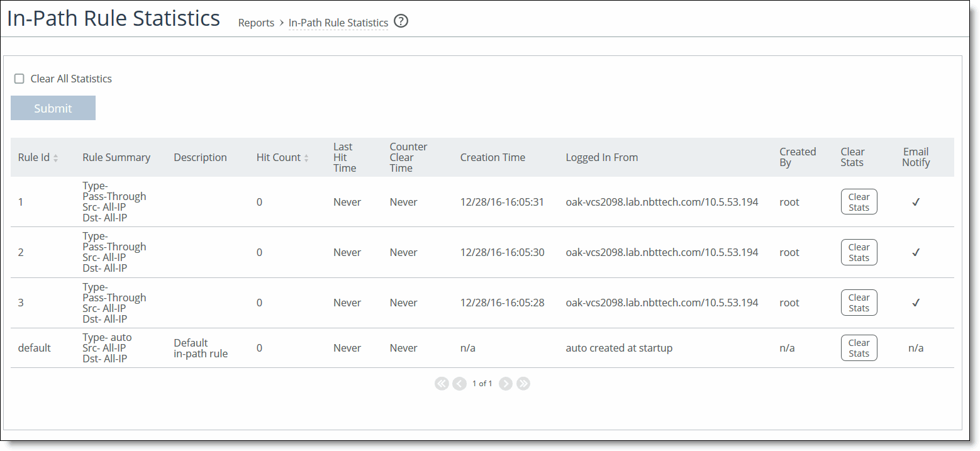The image size is (980, 451).
Task: Click the previous page arrow icon
Action: pyautogui.click(x=459, y=383)
